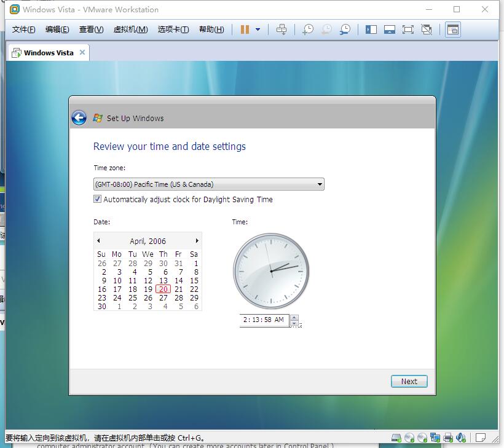
Task: Open the power options arrow beside pause
Action: point(258,29)
